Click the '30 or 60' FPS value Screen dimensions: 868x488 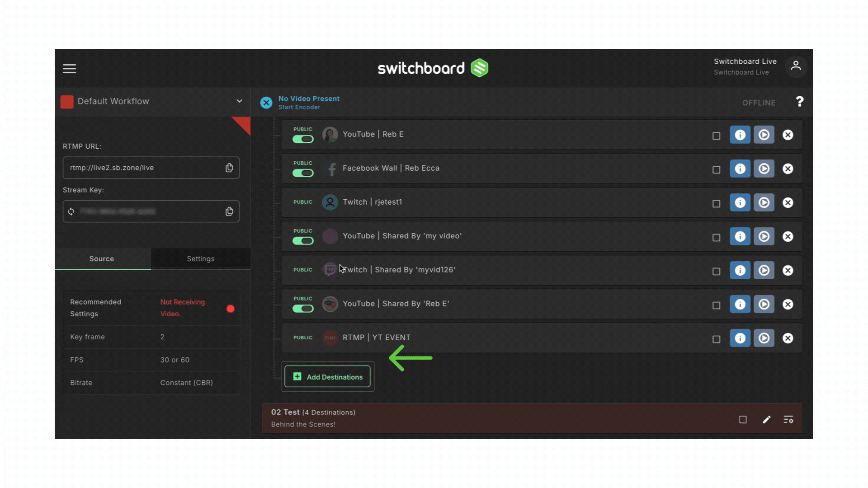coord(175,360)
